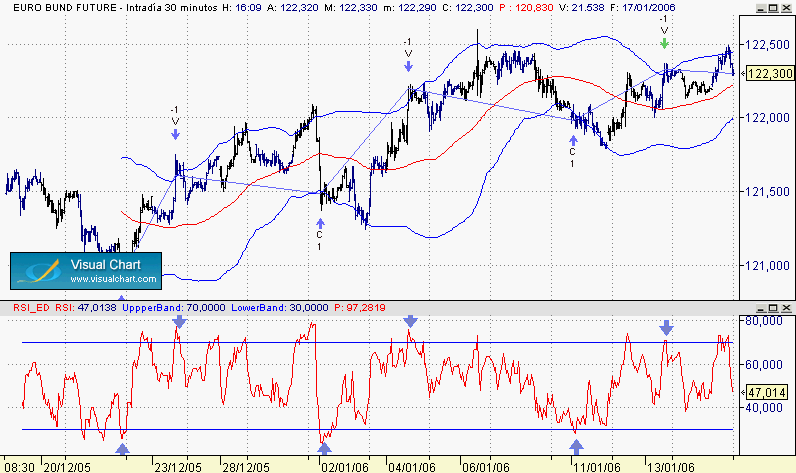Click the EURO BUND FUTURE title text
This screenshot has width=796, height=473.
click(65, 8)
